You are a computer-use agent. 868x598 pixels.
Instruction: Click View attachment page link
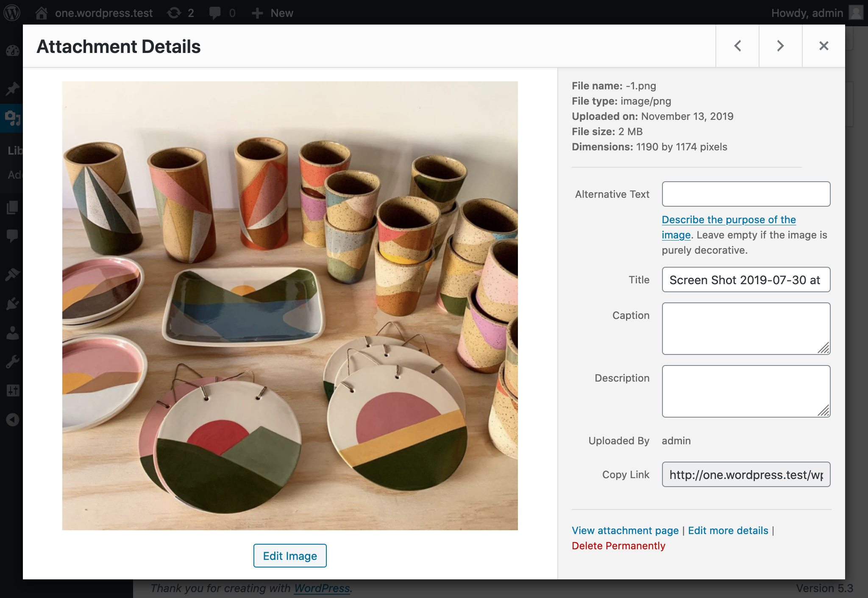(x=625, y=530)
